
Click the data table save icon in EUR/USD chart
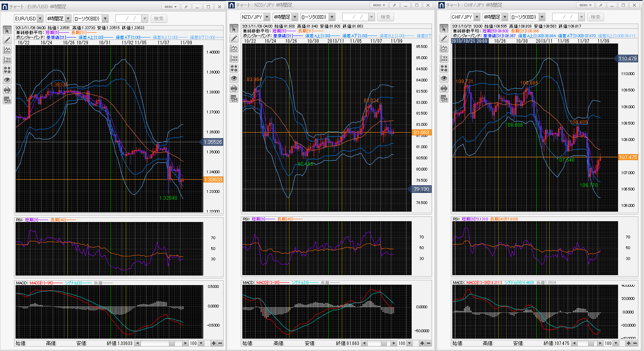click(7, 100)
